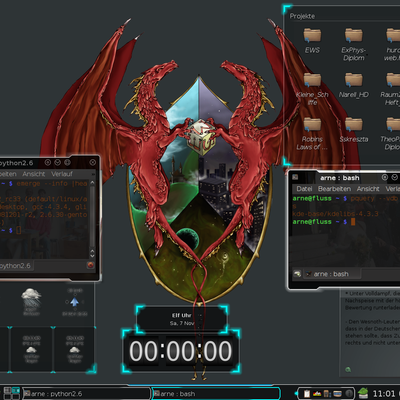Click kde-base/kdelibs-4.3.3 output line
400x400 pixels.
[x=335, y=214]
